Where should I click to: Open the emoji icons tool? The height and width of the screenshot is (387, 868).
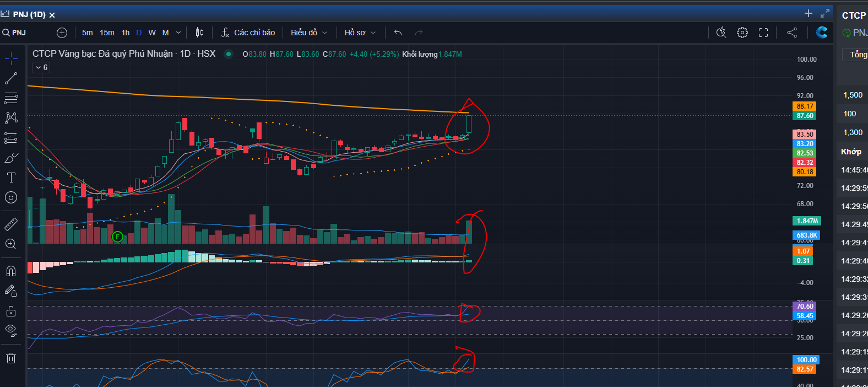[11, 197]
